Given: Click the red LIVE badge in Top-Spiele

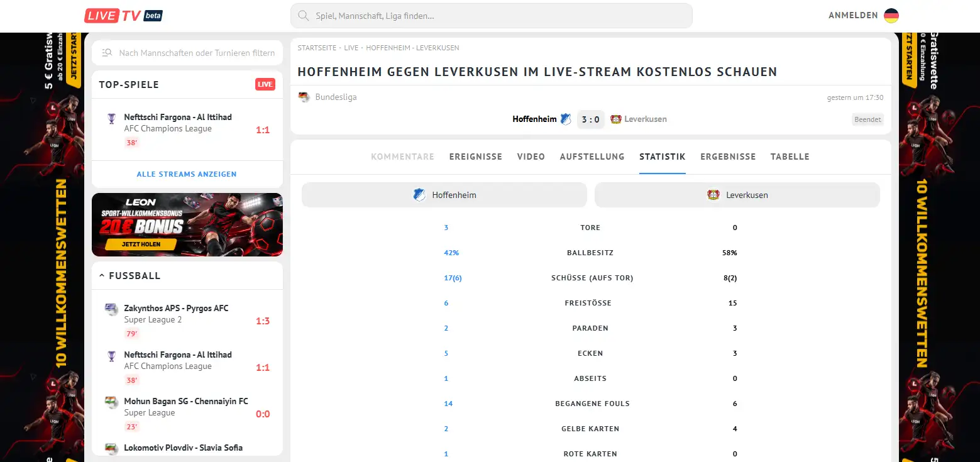Looking at the screenshot, I should tap(265, 84).
